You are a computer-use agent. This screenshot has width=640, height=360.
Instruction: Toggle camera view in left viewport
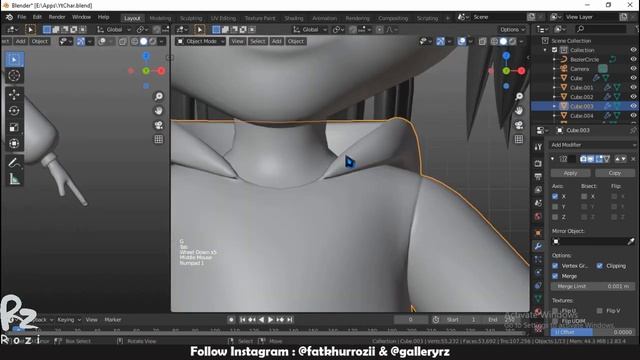[x=158, y=125]
